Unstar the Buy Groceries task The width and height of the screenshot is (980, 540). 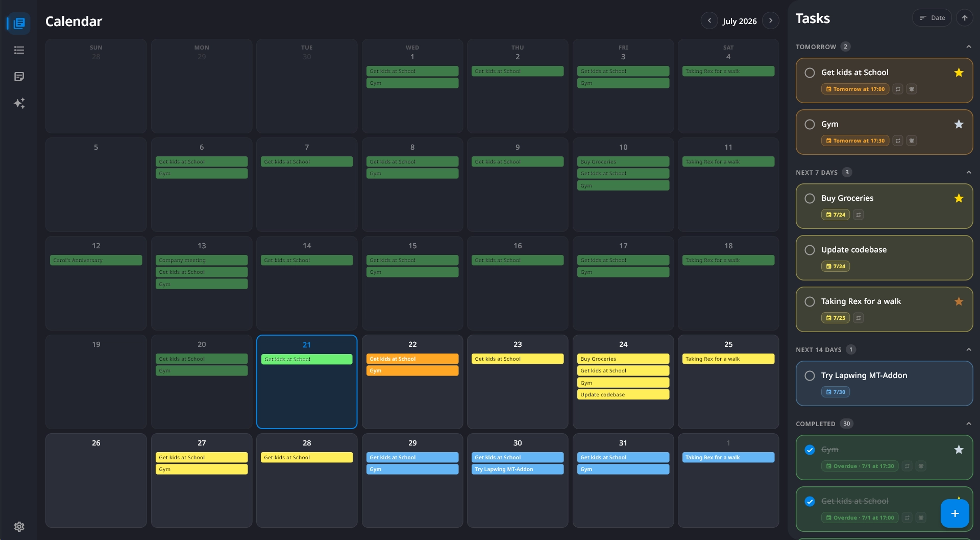[959, 198]
